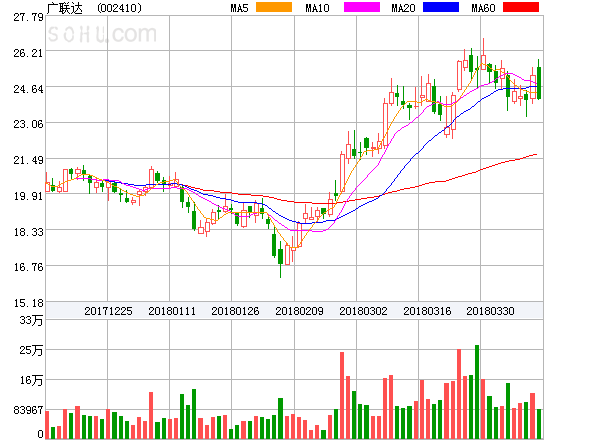
Task: Click the magenta MA10 legend swatch
Action: pyautogui.click(x=362, y=7)
